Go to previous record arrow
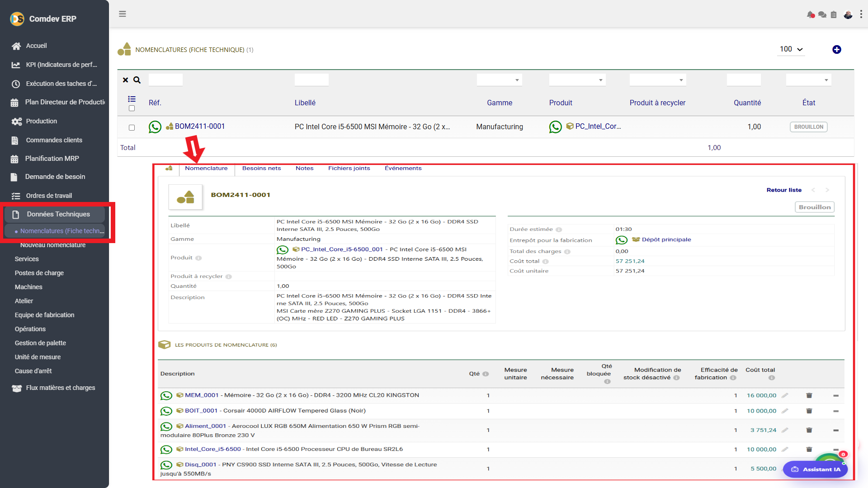The width and height of the screenshot is (868, 488). (x=813, y=190)
